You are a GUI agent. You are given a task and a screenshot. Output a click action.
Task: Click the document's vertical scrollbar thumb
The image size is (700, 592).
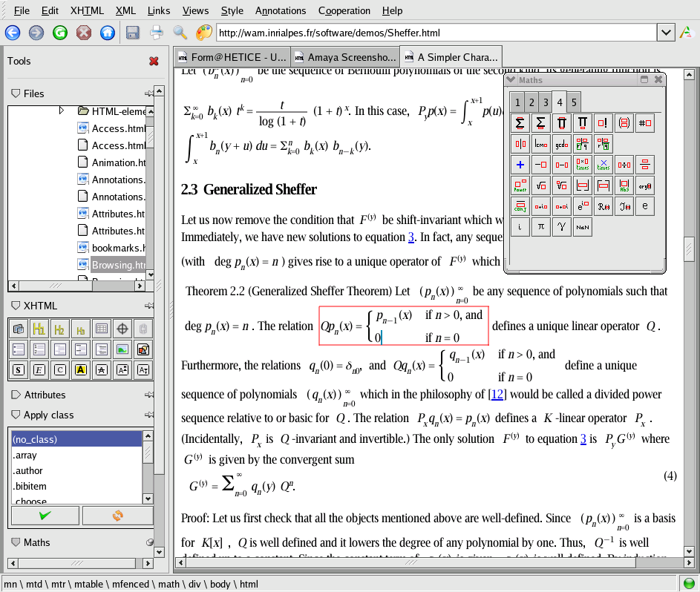coord(689,249)
